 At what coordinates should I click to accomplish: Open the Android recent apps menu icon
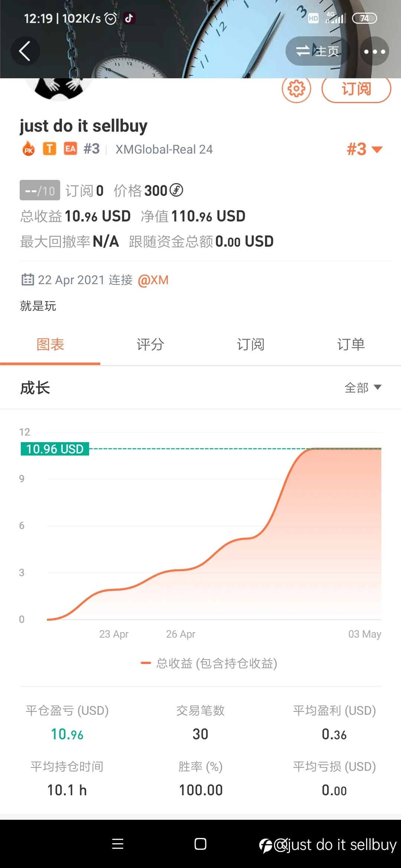118,844
